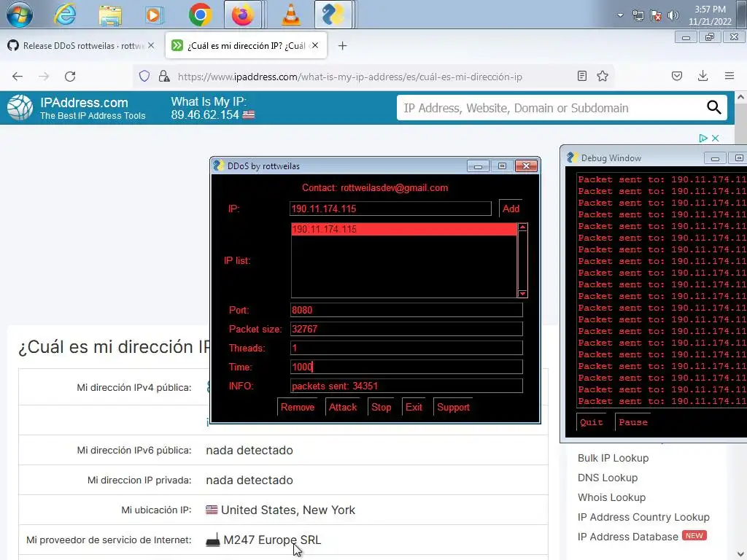Image resolution: width=747 pixels, height=560 pixels.
Task: Close the Release DDoS rottweilas tab
Action: point(151,45)
